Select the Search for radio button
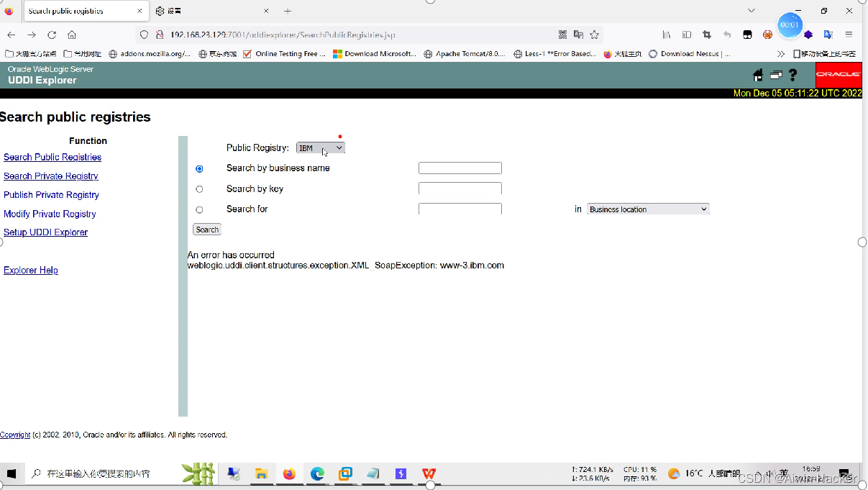 (199, 210)
